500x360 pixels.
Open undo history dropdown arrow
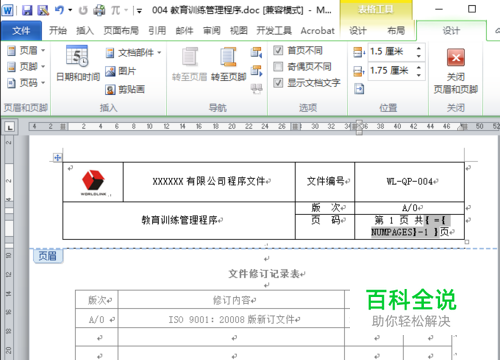[70, 10]
